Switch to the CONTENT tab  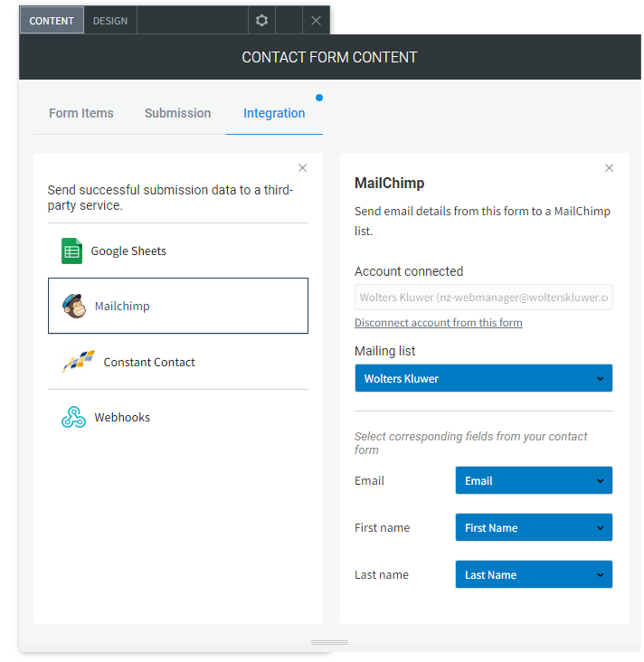point(52,20)
